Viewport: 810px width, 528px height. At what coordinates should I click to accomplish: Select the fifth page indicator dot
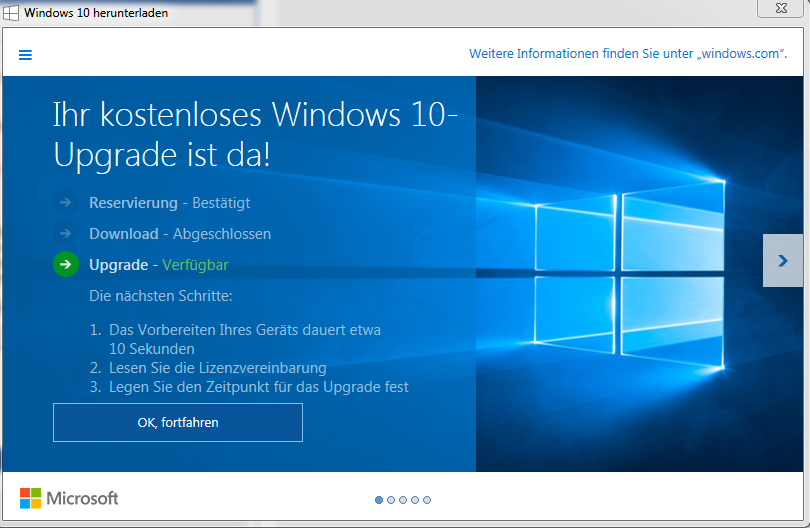point(427,500)
